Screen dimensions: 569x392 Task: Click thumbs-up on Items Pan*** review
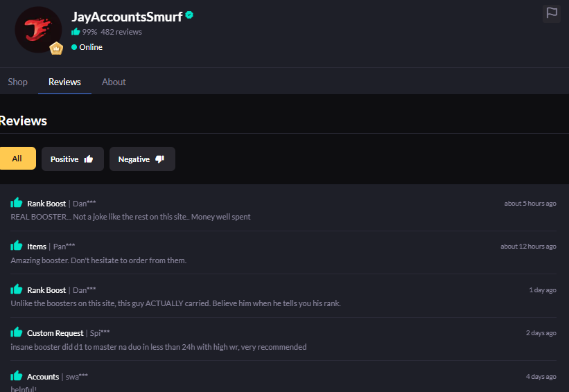tap(17, 246)
